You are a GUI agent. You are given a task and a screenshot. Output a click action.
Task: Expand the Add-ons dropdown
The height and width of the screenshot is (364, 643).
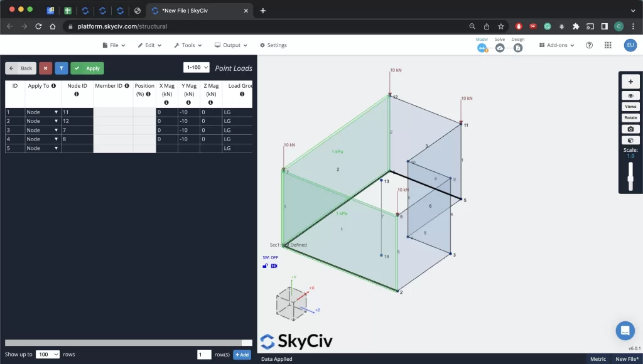tap(556, 45)
